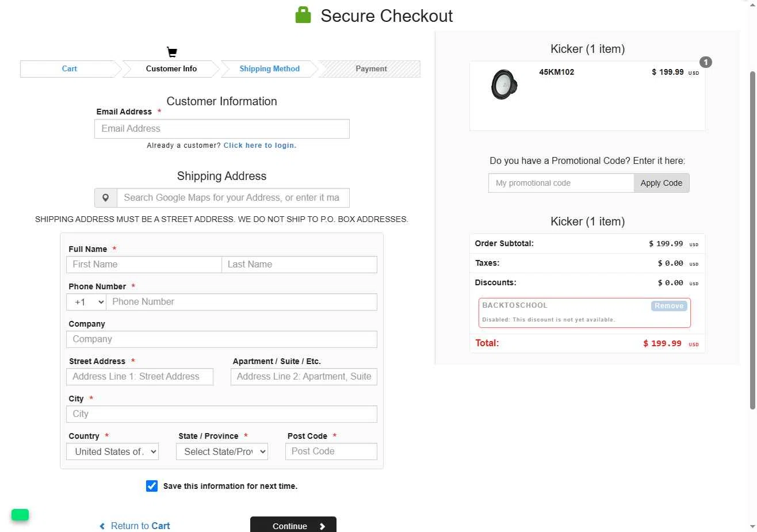
Task: Open the Kicker 45KM102 speaker thumbnail
Action: tap(504, 85)
